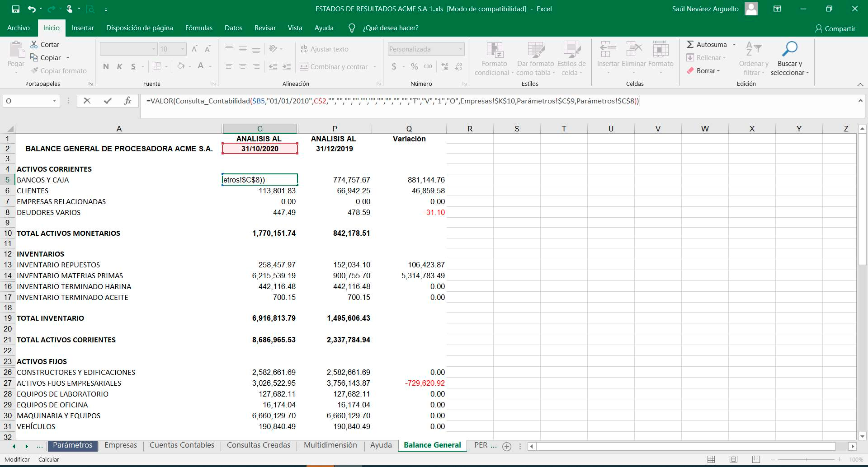Open the Archivo menu
The image size is (868, 467).
pyautogui.click(x=19, y=28)
